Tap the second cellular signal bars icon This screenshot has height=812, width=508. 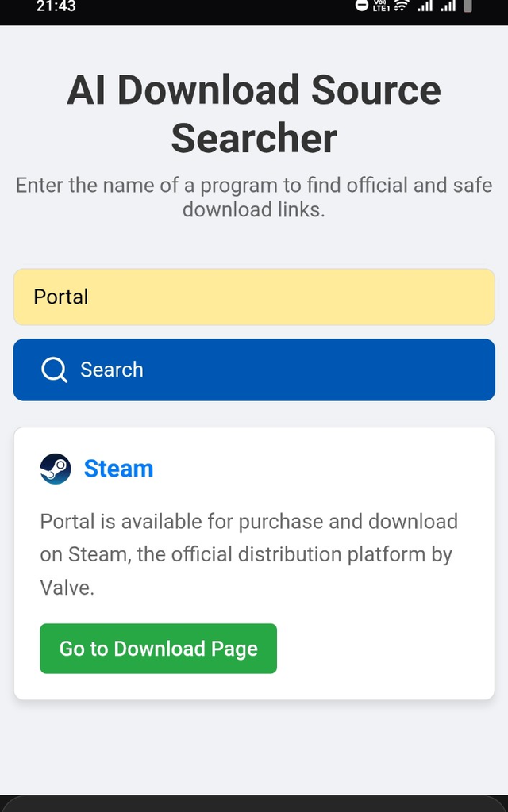[448, 6]
